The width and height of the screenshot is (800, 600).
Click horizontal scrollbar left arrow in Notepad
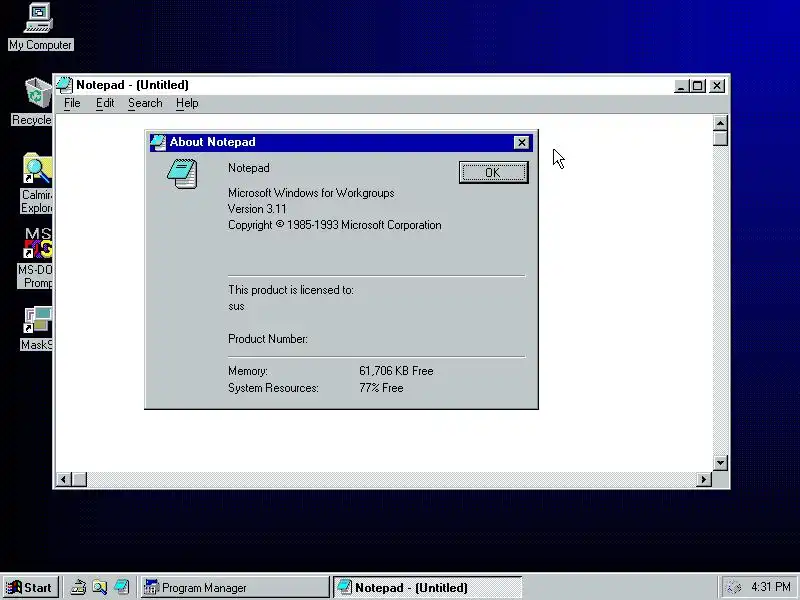pos(63,480)
